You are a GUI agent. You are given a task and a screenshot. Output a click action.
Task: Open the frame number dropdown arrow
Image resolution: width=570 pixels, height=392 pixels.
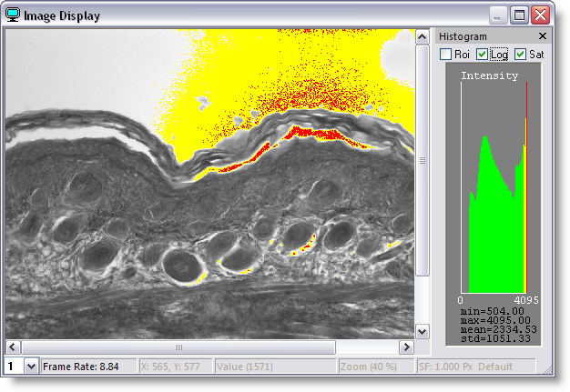[x=32, y=366]
